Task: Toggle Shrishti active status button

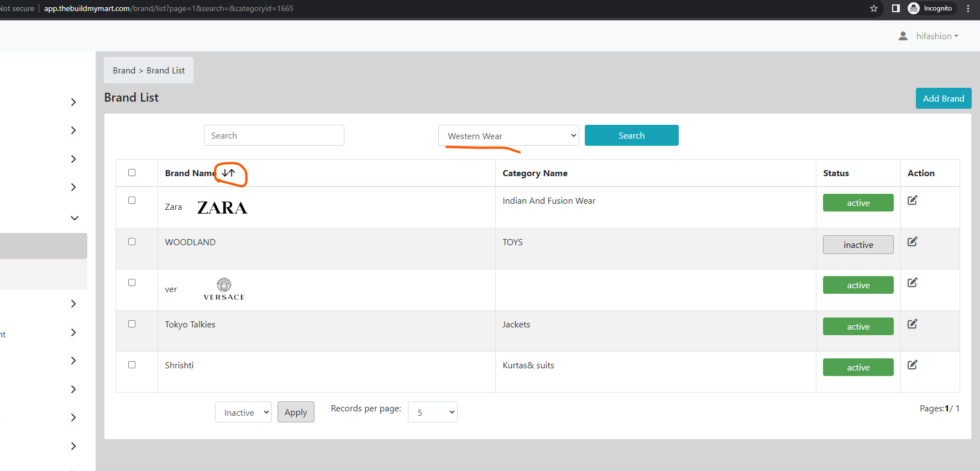Action: click(858, 367)
